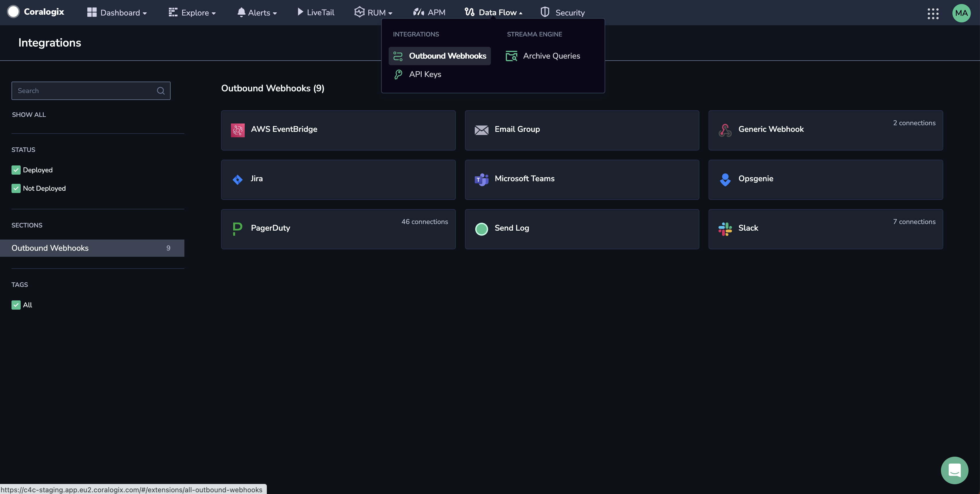Open the chat support bubble
The height and width of the screenshot is (494, 980).
click(x=954, y=470)
